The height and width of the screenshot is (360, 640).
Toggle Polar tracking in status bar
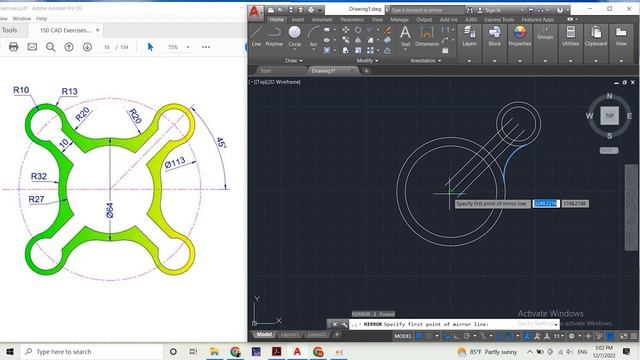click(466, 336)
